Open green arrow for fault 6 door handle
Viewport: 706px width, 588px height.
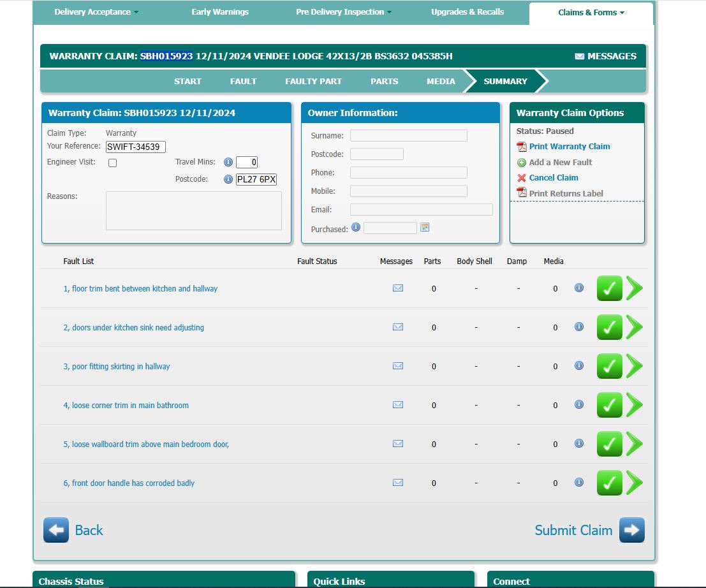(634, 483)
